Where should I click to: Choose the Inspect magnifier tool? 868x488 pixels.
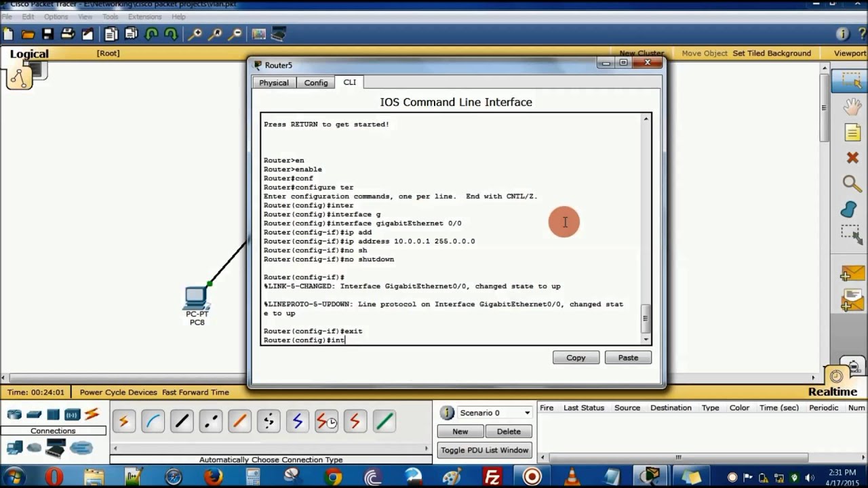[852, 183]
